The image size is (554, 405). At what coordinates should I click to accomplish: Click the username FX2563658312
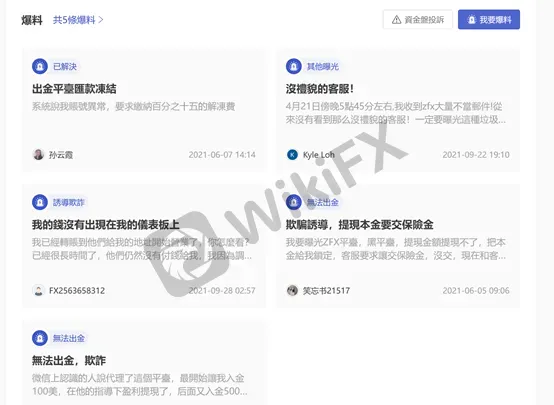77,291
